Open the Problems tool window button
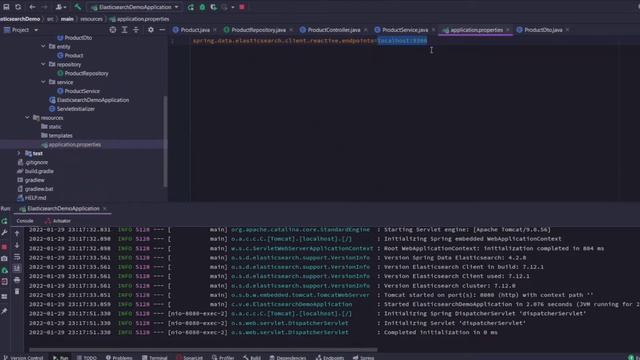The height and width of the screenshot is (360, 640). tap(119, 358)
